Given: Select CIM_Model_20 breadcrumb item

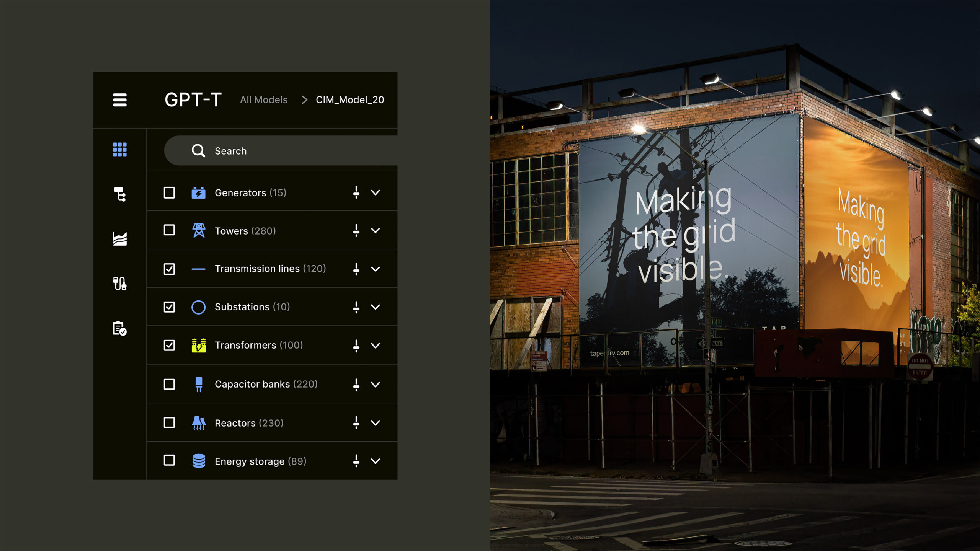Looking at the screenshot, I should [x=350, y=100].
